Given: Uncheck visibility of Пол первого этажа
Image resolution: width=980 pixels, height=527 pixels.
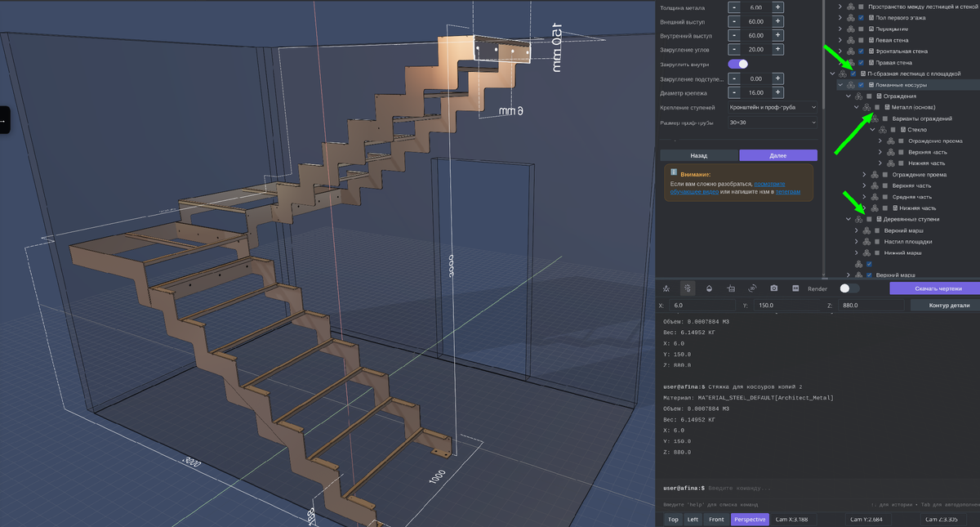Looking at the screenshot, I should click(x=861, y=17).
